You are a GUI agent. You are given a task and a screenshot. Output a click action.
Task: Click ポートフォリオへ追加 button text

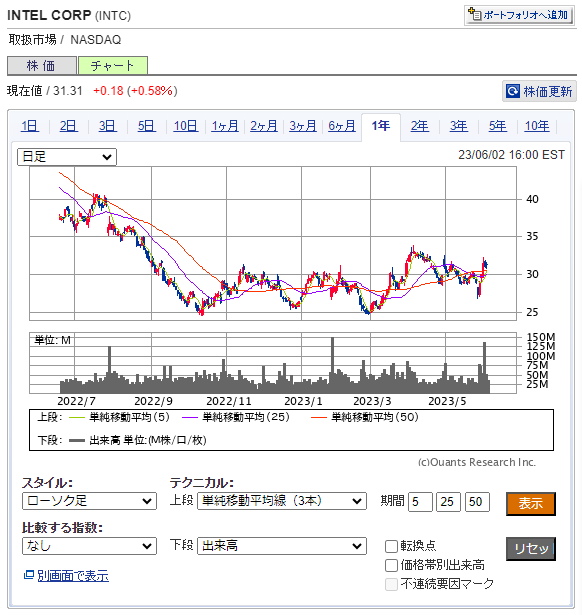[x=526, y=15]
